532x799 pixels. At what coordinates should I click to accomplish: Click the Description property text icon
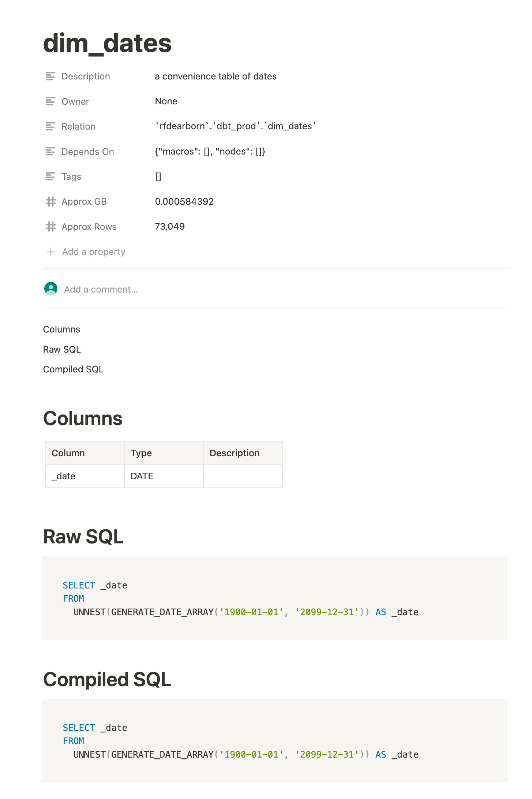(50, 76)
